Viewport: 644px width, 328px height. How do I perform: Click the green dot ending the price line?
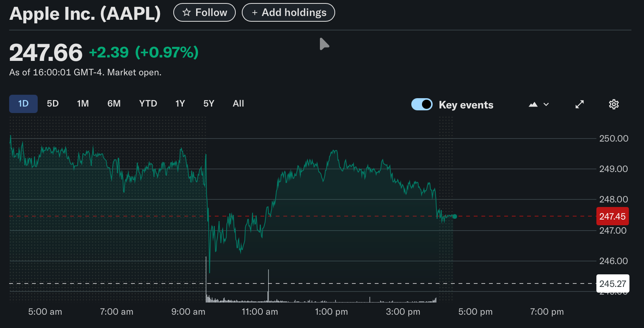pyautogui.click(x=454, y=217)
